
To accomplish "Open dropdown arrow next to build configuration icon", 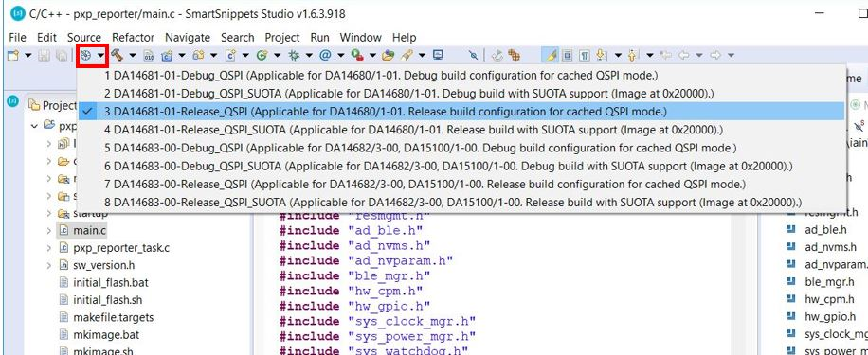I will (100, 55).
